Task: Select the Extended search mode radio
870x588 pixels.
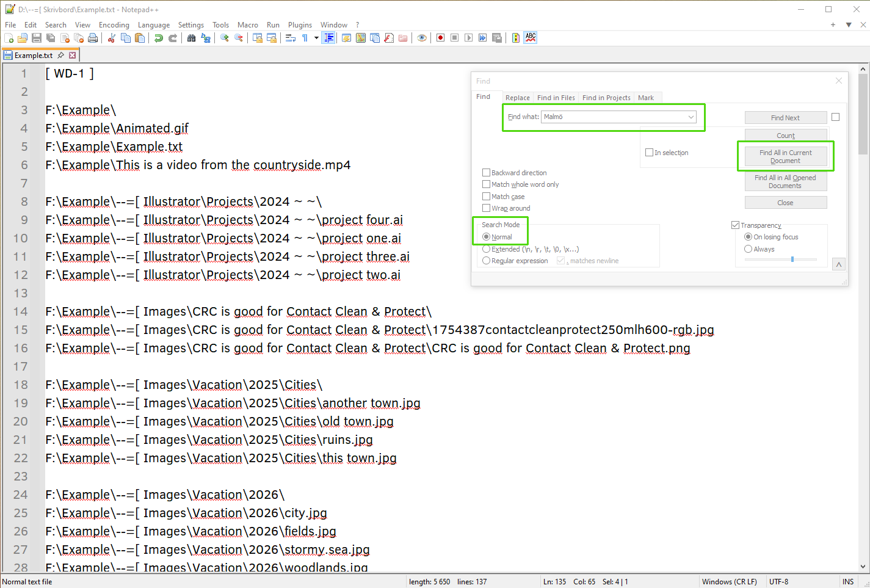Action: (487, 249)
